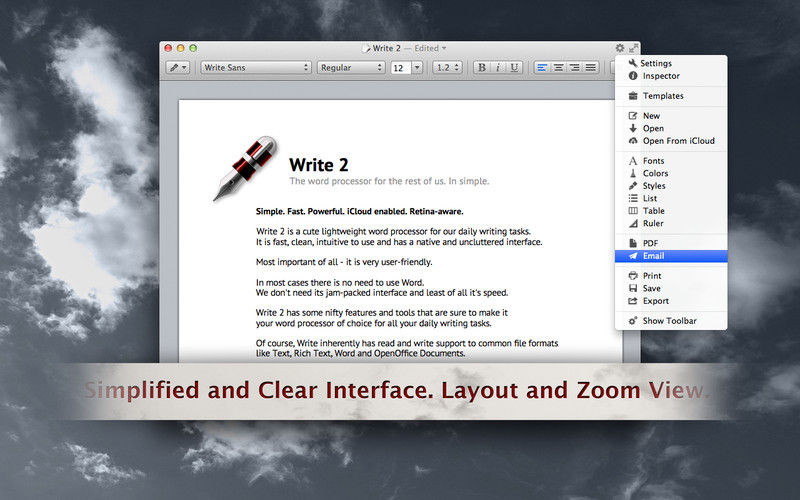Open the Edited version dropdown in title
Image resolution: width=800 pixels, height=500 pixels.
430,48
